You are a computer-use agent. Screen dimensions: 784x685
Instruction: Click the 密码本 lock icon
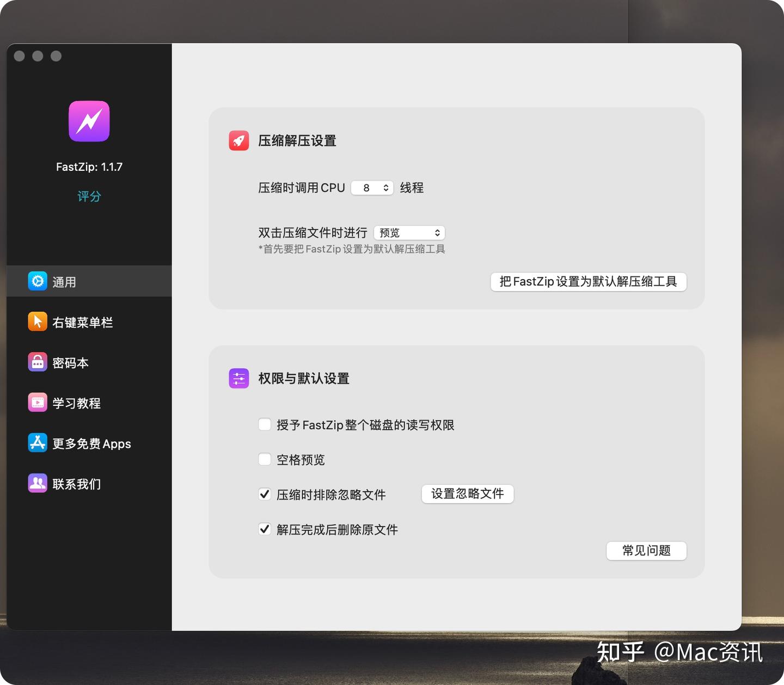tap(36, 362)
